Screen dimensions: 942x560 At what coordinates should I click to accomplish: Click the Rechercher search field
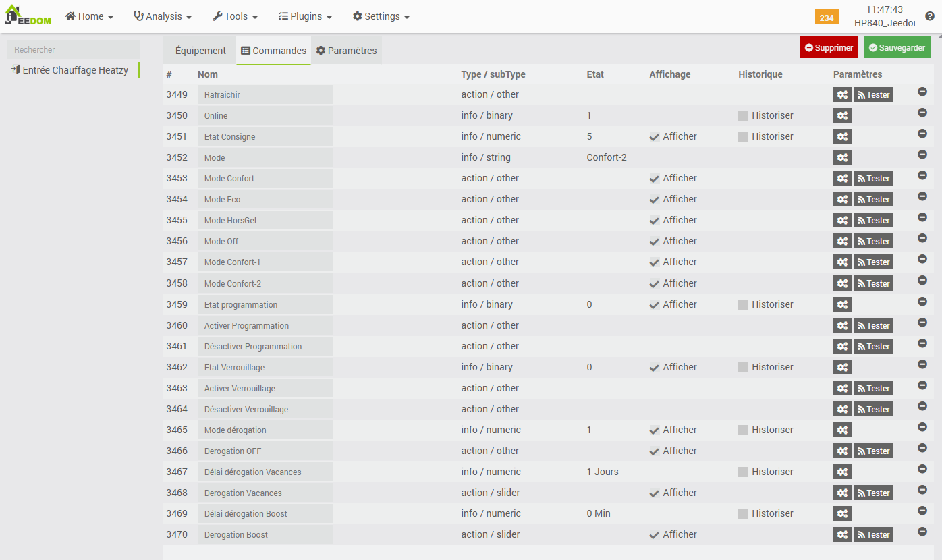click(x=73, y=49)
